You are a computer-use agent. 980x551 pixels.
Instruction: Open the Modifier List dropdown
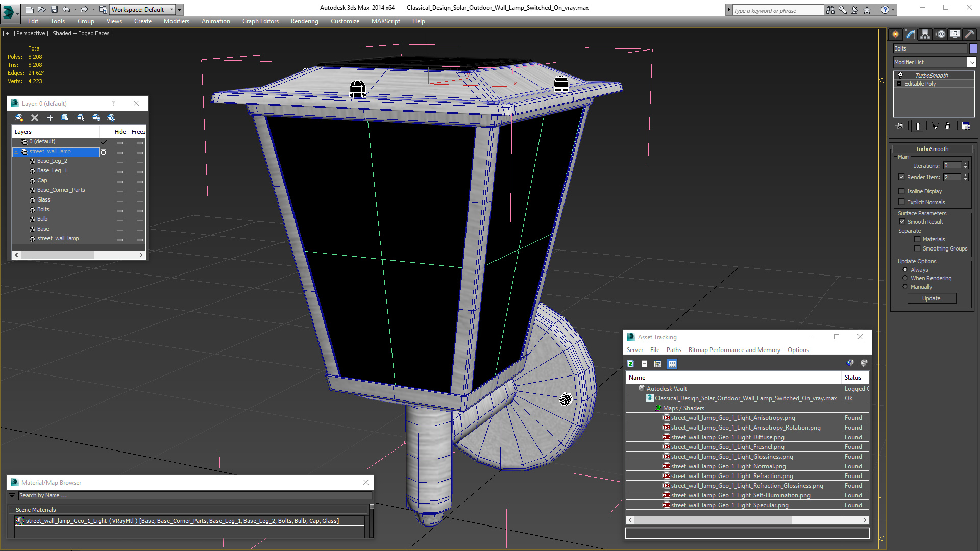coord(971,62)
